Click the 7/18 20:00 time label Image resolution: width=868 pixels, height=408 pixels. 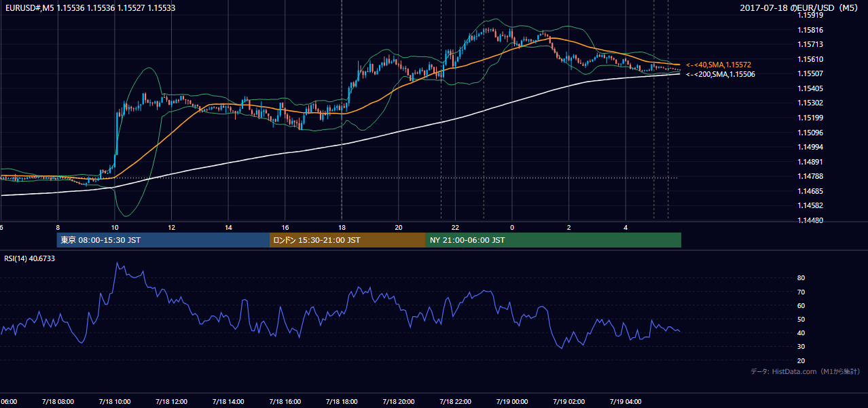click(x=399, y=401)
